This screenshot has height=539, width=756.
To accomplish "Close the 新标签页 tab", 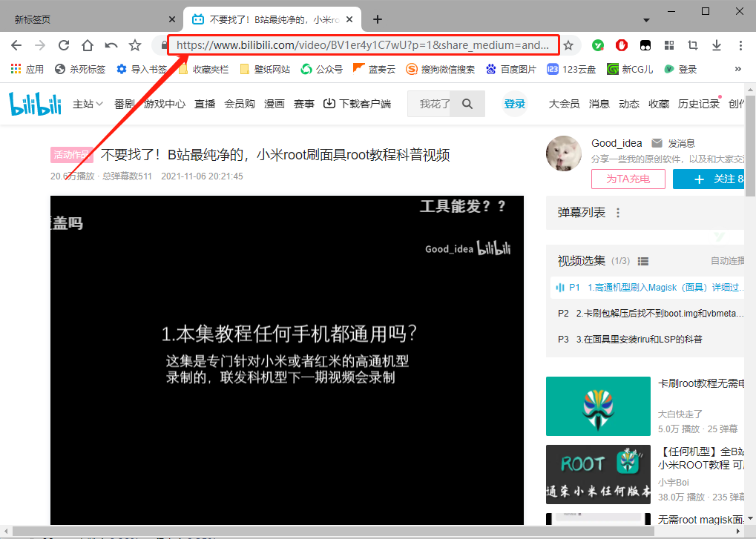I will click(172, 19).
